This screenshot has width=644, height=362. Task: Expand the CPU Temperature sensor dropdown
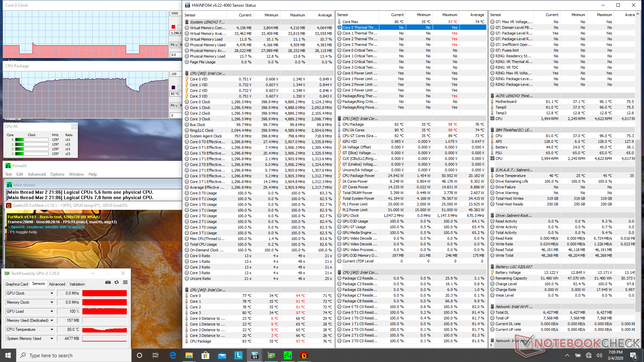pyautogui.click(x=52, y=329)
